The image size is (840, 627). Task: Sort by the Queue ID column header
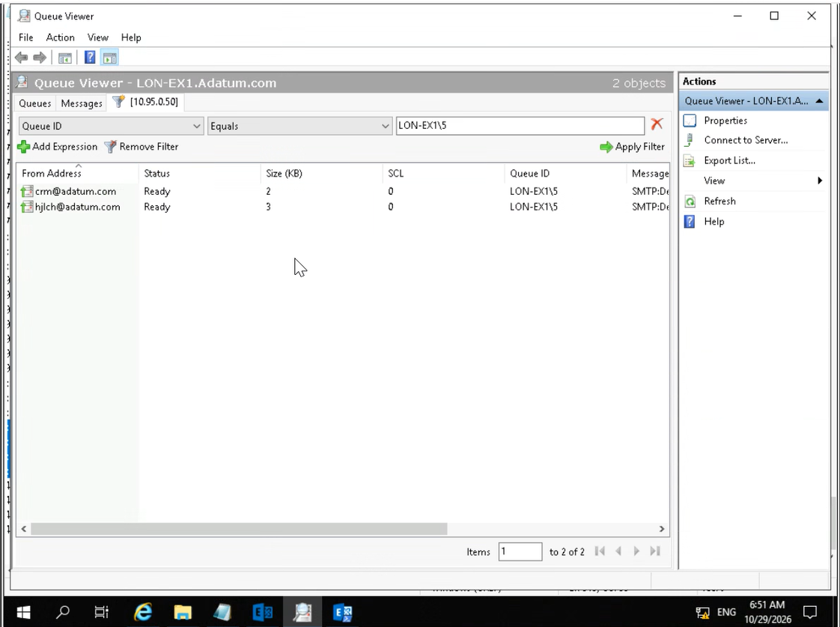[565, 173]
